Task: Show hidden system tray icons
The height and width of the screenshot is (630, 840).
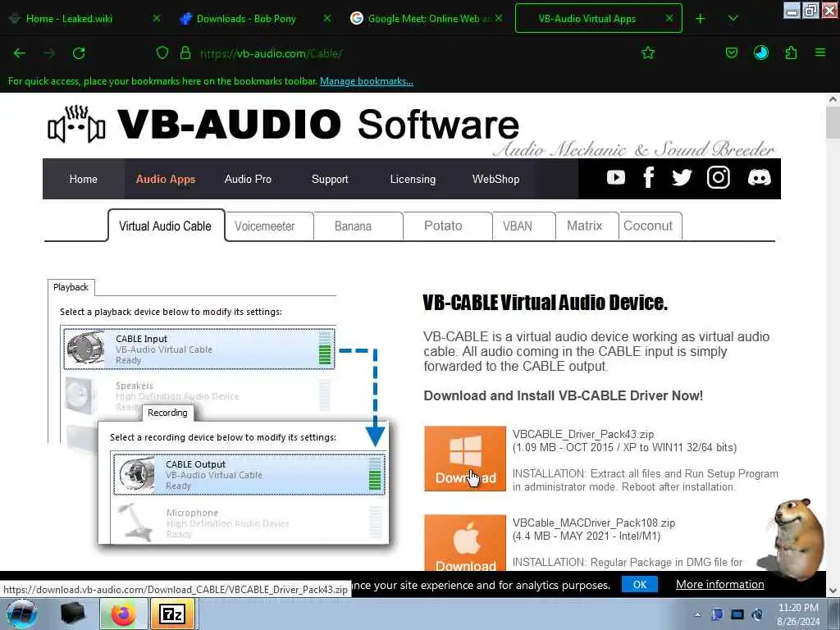Action: 697,614
